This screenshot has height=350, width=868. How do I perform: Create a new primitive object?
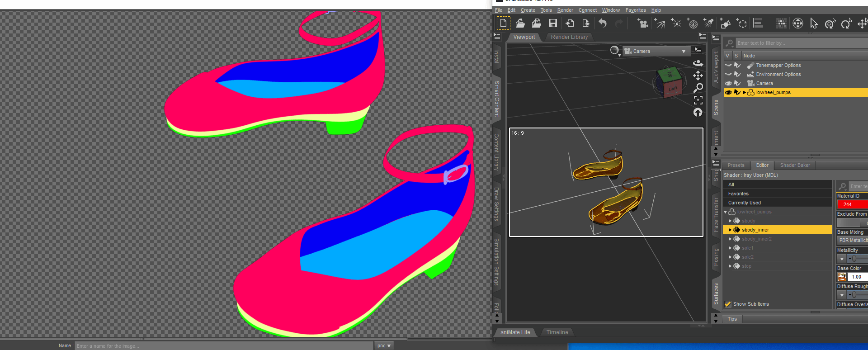pyautogui.click(x=725, y=23)
